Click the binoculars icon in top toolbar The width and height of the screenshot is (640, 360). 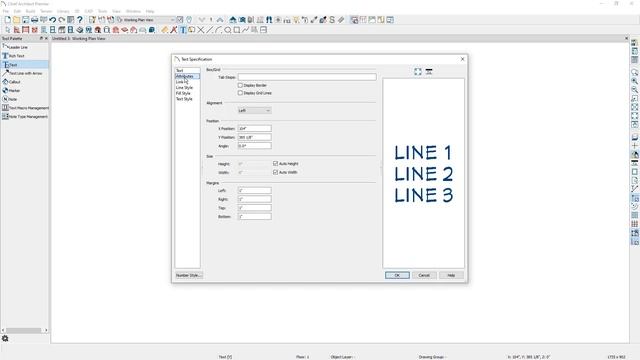click(269, 20)
